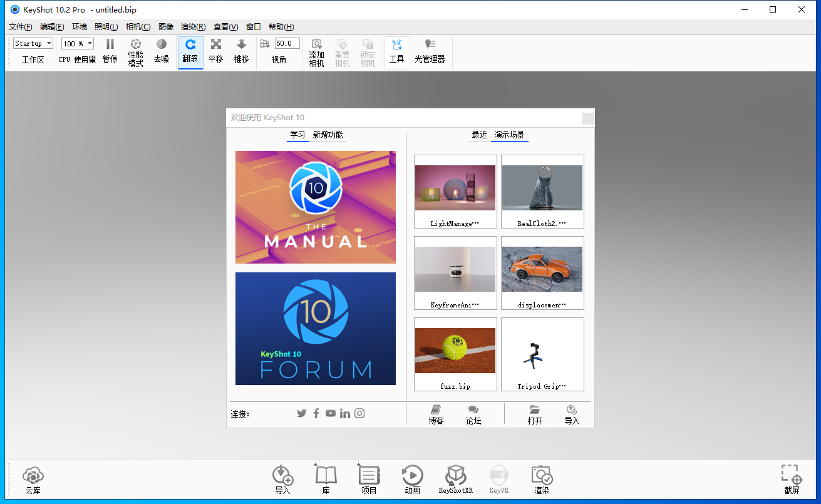821x504 pixels.
Task: Open the 博客 blog button
Action: pyautogui.click(x=436, y=414)
